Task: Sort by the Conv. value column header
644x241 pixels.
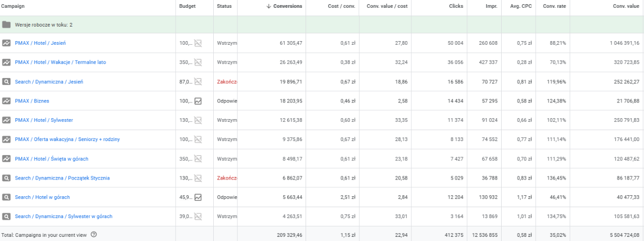Action: 626,6
